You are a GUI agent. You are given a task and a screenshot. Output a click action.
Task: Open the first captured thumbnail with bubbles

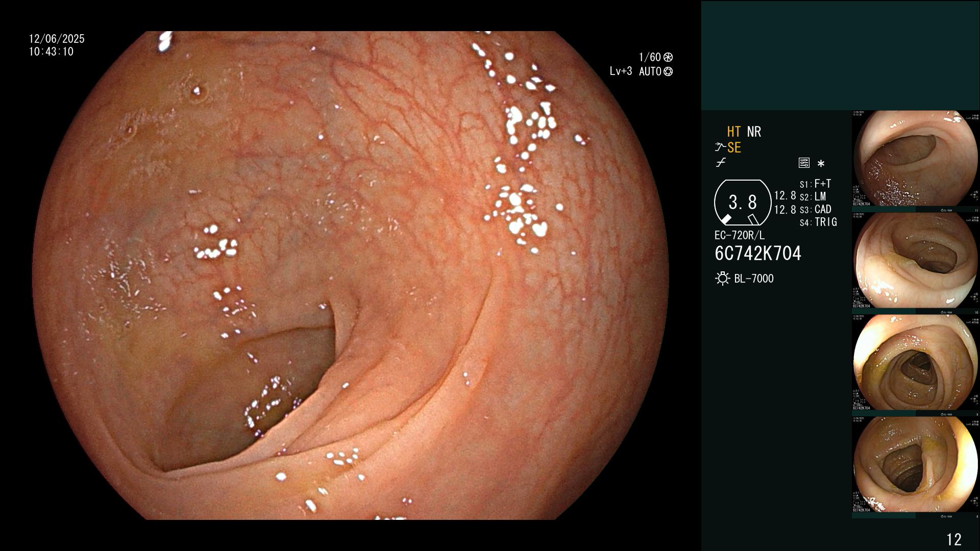coord(915,159)
